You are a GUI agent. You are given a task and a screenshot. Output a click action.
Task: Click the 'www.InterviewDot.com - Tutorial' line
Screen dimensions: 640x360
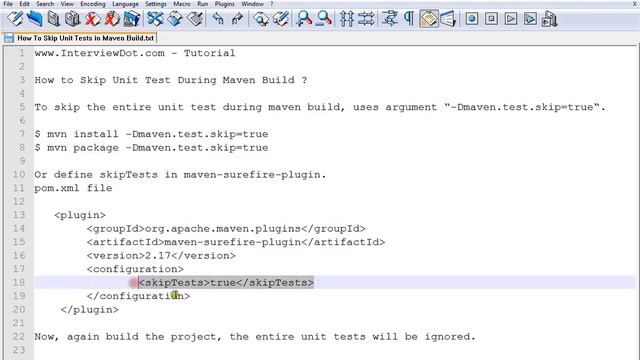coord(135,53)
